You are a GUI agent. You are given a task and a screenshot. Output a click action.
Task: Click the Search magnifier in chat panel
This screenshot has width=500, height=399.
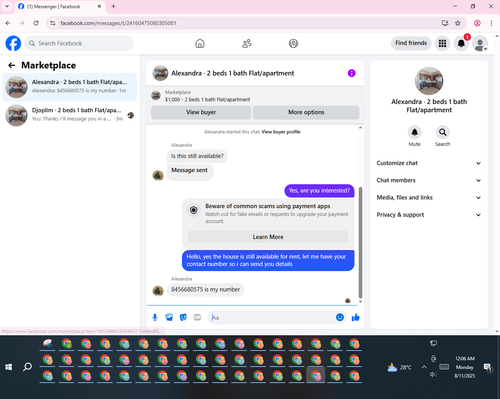[x=442, y=132]
